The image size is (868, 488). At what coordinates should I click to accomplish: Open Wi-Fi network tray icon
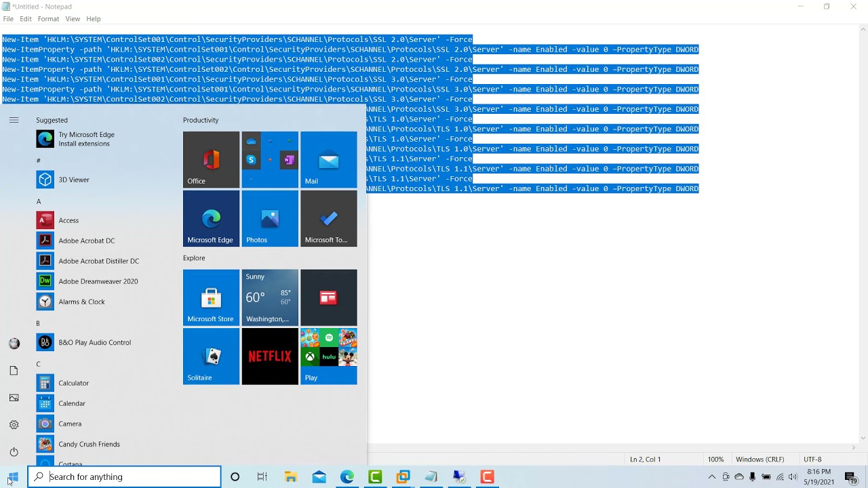pos(780,477)
